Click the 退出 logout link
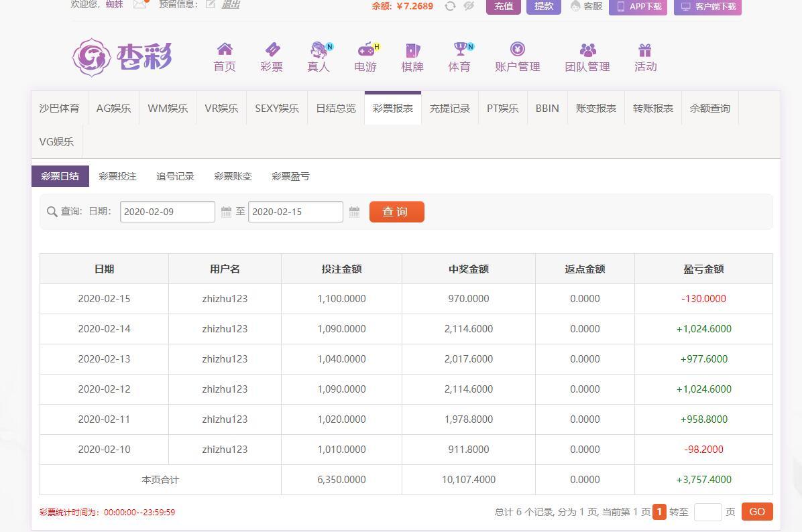Screen dimensions: 802x532 click(x=230, y=4)
